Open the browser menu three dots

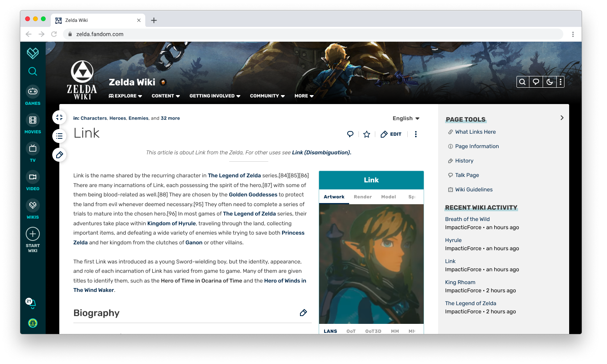573,34
